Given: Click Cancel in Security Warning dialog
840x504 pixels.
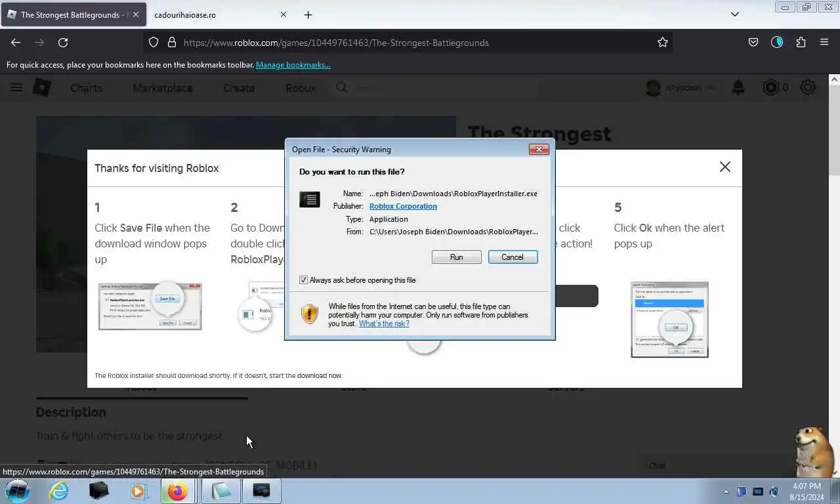Looking at the screenshot, I should pyautogui.click(x=513, y=257).
